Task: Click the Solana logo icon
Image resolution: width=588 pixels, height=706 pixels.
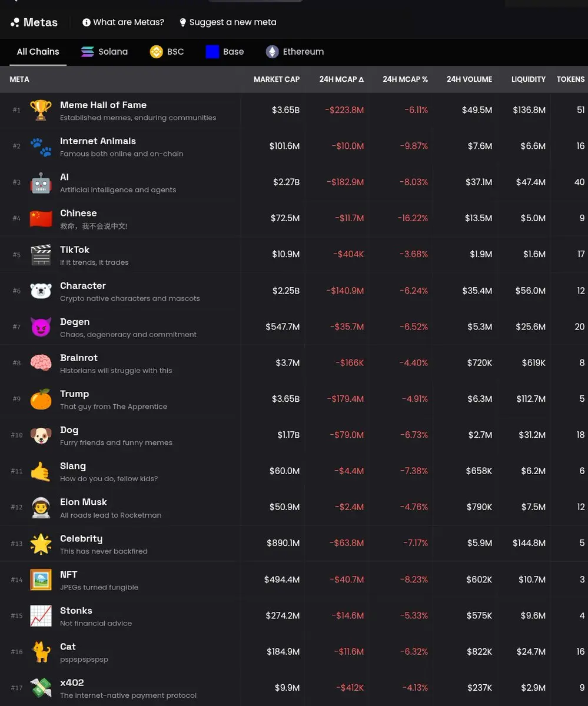Action: (88, 52)
